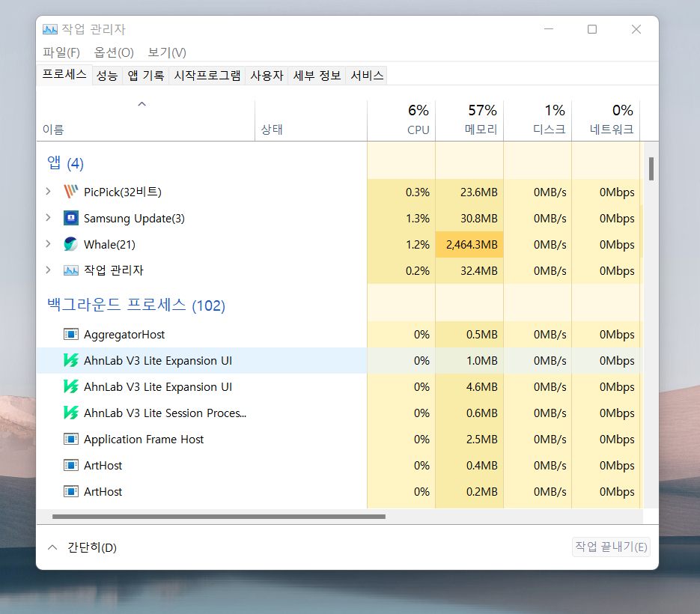Click the ArtHost icon with 0.4MB memory
Screen dimensions: 700x614
coord(71,465)
